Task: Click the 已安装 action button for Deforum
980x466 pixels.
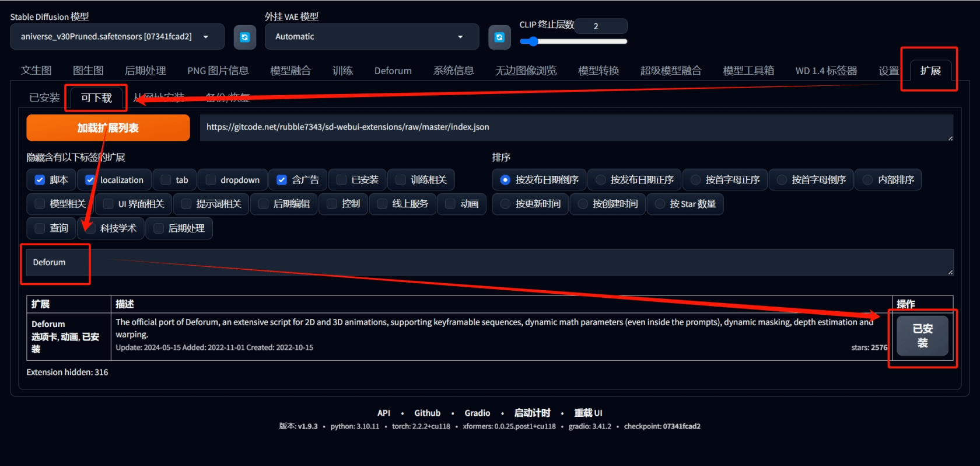Action: [x=922, y=336]
